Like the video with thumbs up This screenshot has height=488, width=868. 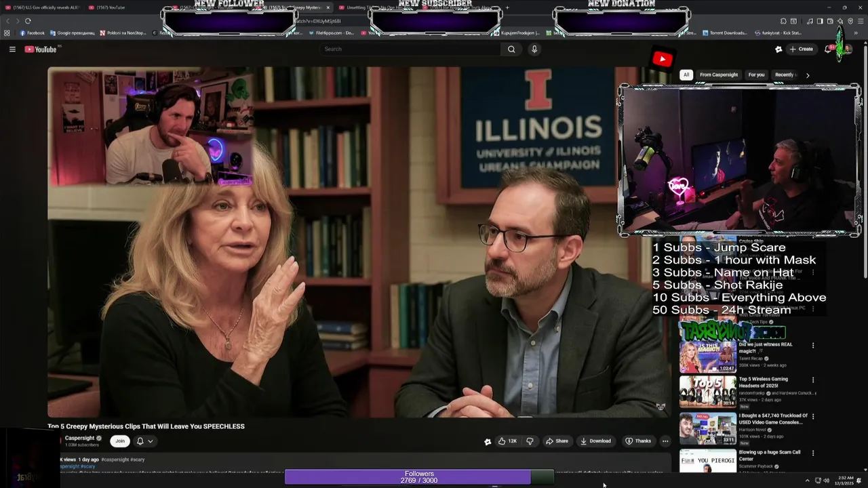tap(507, 441)
